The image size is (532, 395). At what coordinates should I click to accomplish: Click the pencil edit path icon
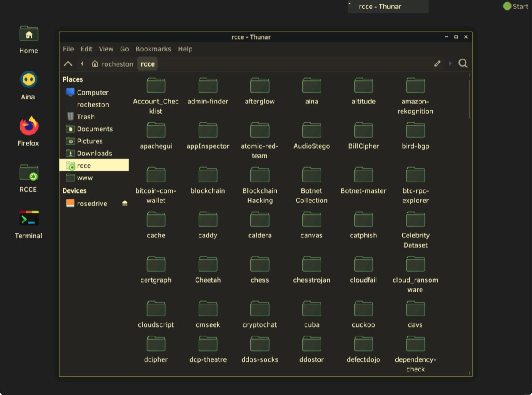click(437, 64)
